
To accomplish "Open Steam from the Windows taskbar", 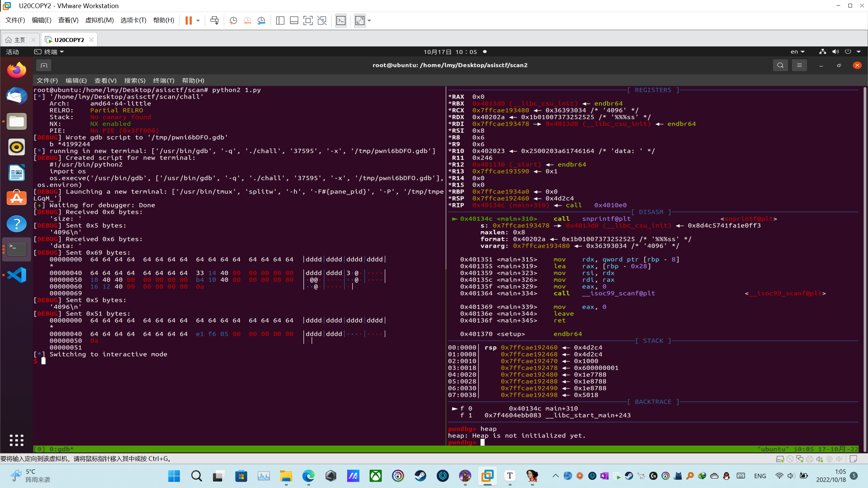I will (x=420, y=476).
